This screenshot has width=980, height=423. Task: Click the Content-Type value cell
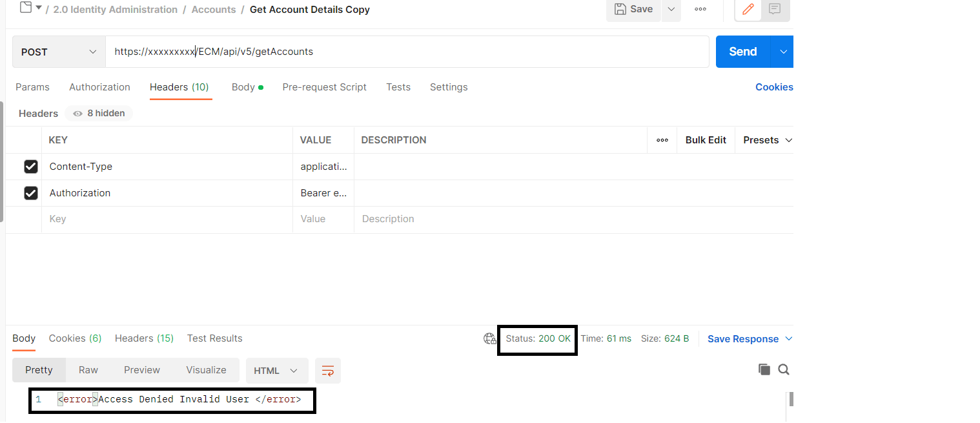(x=323, y=167)
